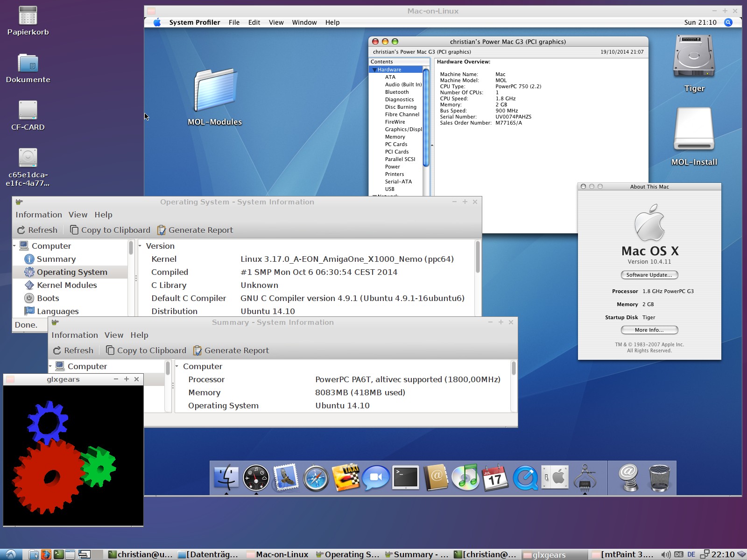Open the Finder icon in dock
Screen dimensions: 747x560
pyautogui.click(x=226, y=478)
